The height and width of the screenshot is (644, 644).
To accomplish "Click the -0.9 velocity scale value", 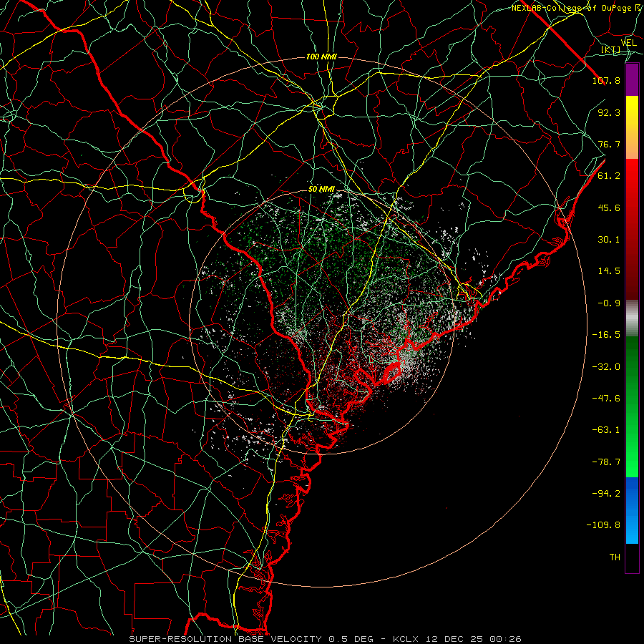I will (609, 303).
